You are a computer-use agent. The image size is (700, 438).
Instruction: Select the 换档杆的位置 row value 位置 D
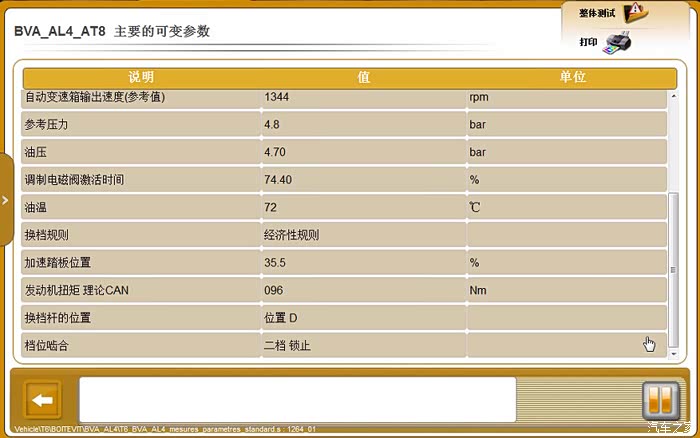280,318
